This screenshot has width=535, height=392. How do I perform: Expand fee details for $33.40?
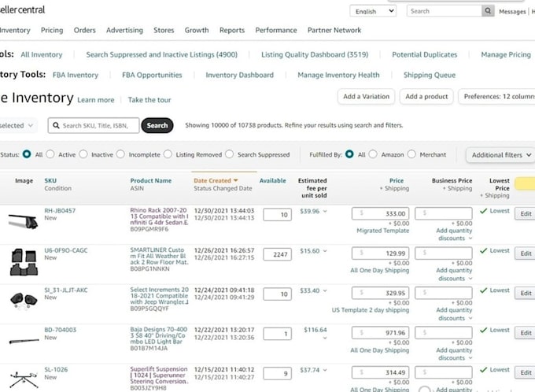coord(325,291)
